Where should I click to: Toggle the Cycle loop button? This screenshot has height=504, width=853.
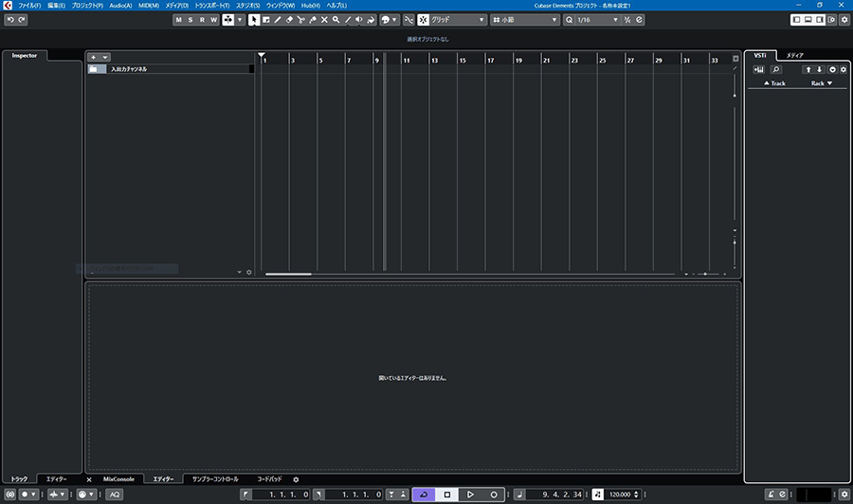(424, 495)
